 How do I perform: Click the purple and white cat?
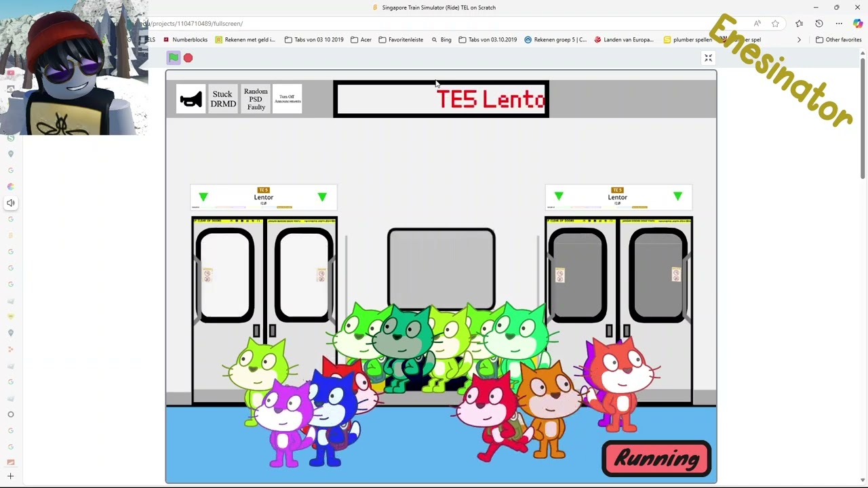tap(286, 424)
